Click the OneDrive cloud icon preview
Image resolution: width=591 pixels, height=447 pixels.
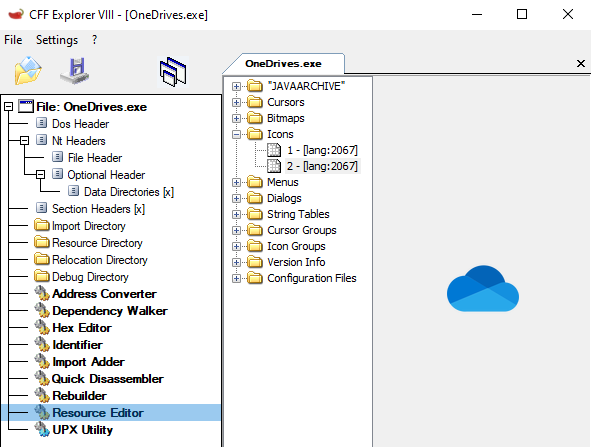[483, 288]
